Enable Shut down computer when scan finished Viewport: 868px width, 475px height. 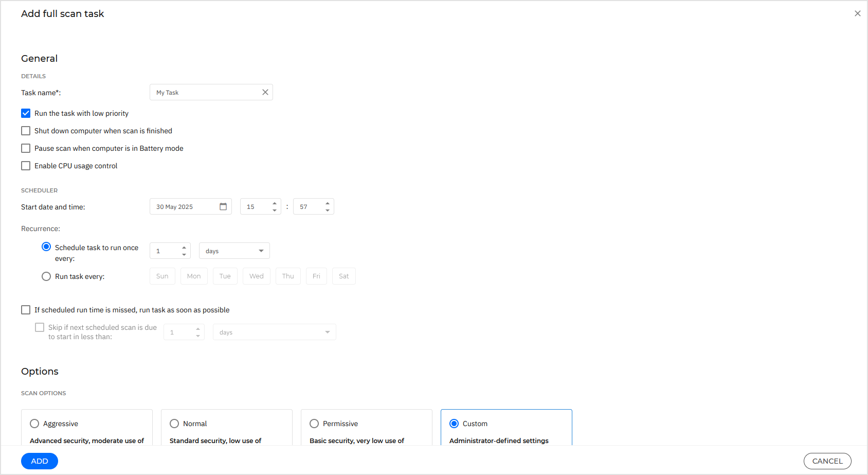pyautogui.click(x=26, y=131)
